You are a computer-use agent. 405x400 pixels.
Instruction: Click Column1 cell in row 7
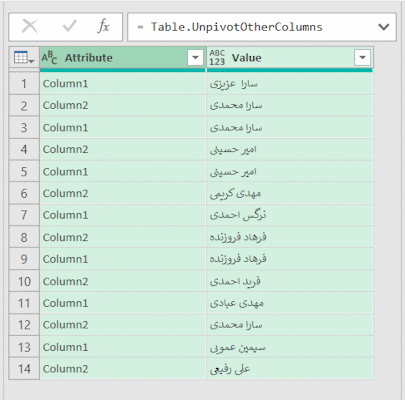click(122, 215)
